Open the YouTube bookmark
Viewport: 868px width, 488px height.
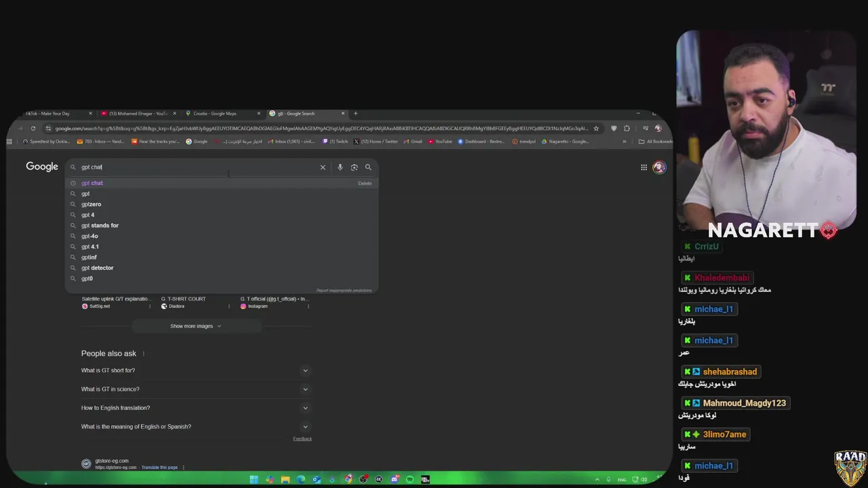pyautogui.click(x=440, y=142)
